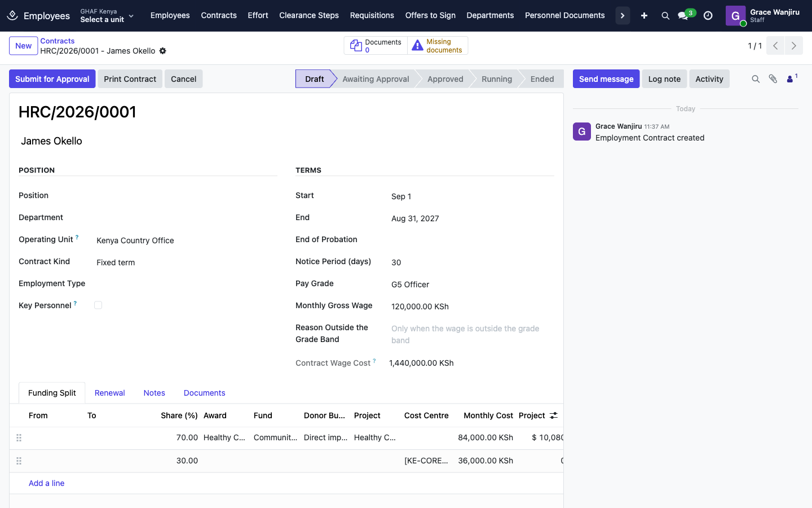Open the empty Department field
Image resolution: width=812 pixels, height=508 pixels.
[187, 218]
